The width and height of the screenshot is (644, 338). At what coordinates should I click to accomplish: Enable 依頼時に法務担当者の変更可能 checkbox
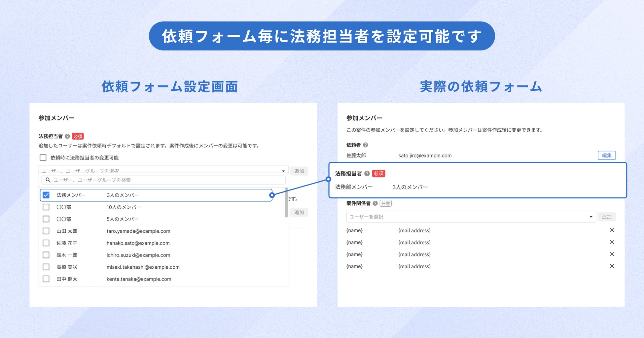(x=43, y=158)
